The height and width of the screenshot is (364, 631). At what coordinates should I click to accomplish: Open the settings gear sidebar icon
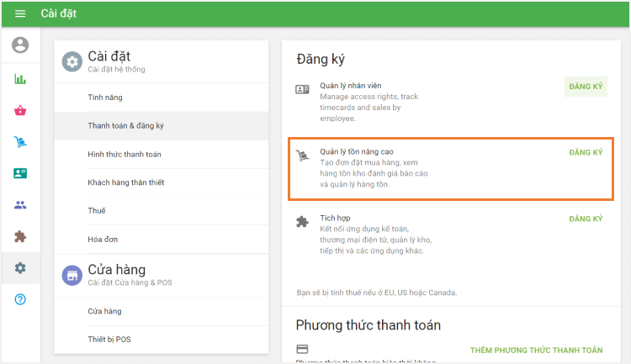20,267
